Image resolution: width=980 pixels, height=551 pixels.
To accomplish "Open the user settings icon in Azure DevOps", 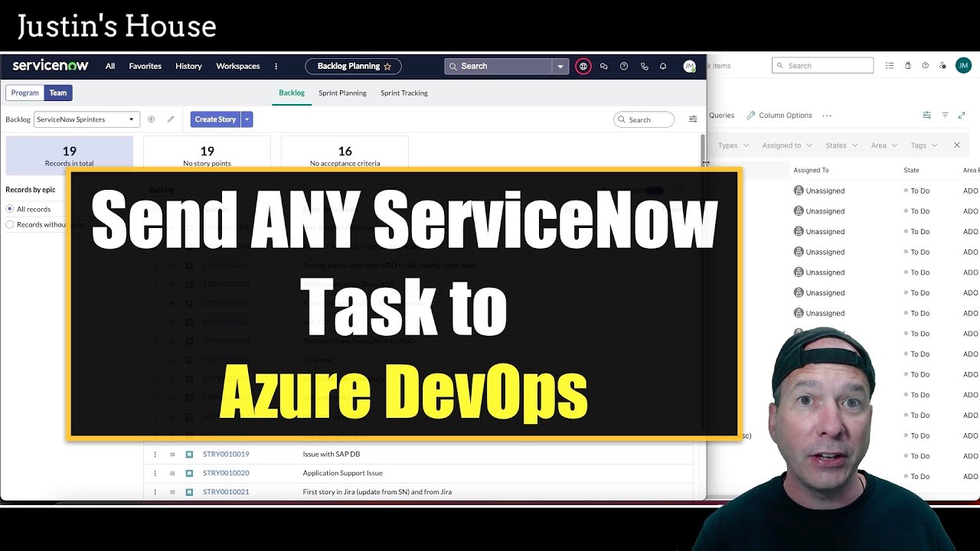I will pyautogui.click(x=943, y=66).
